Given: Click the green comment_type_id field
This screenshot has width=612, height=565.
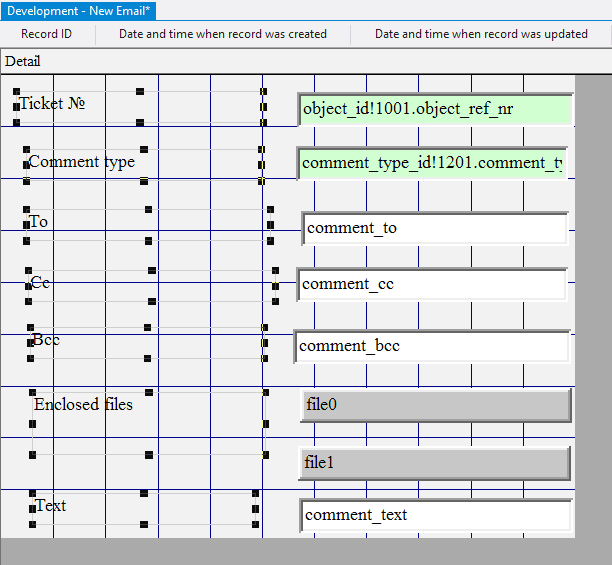Looking at the screenshot, I should coord(433,162).
